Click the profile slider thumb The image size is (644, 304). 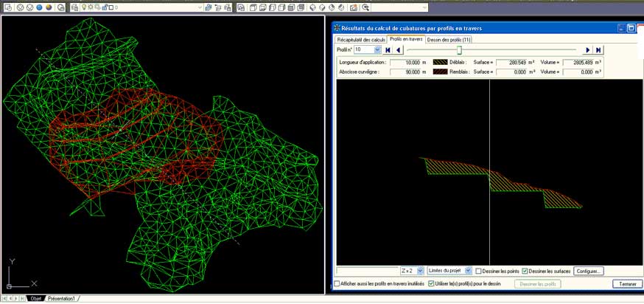(x=460, y=49)
